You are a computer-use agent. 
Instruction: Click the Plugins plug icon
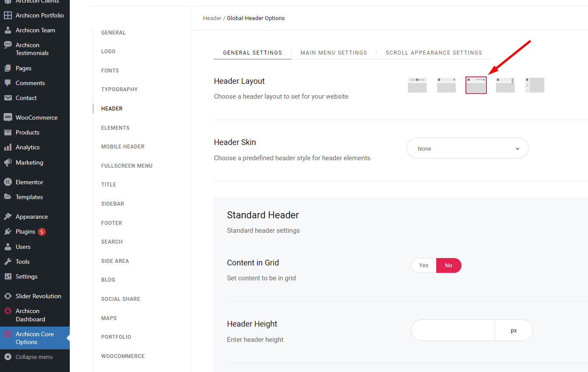[x=7, y=231]
